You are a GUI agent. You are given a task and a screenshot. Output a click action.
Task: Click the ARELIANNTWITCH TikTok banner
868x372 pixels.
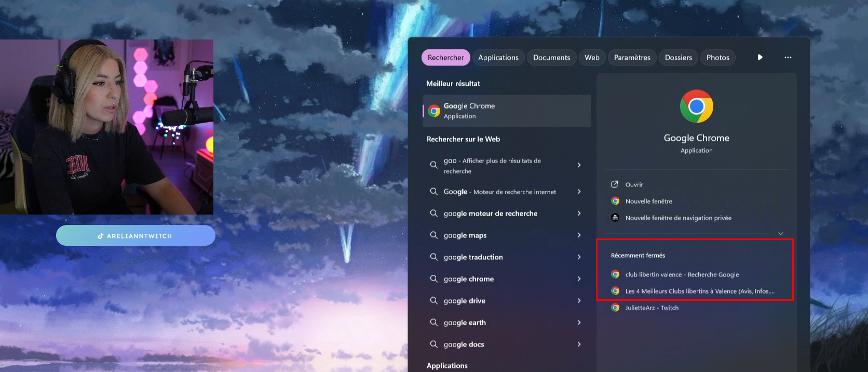(x=135, y=235)
